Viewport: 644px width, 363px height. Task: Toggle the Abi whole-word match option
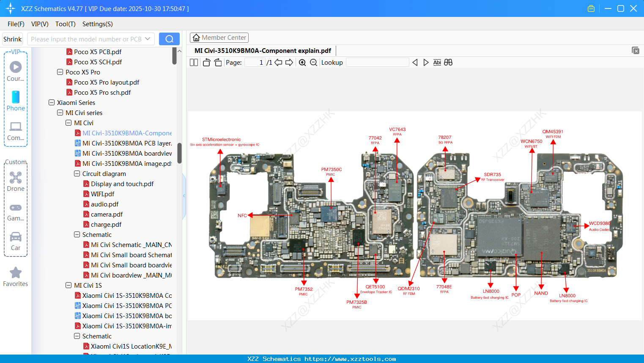pos(437,62)
